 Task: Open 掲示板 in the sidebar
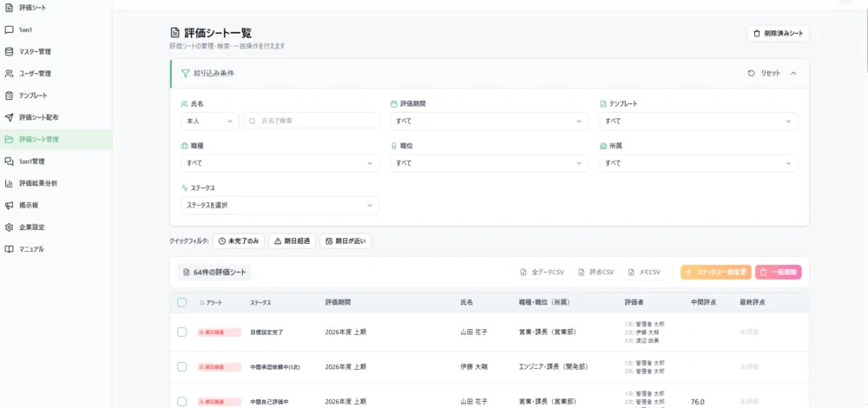tap(56, 206)
